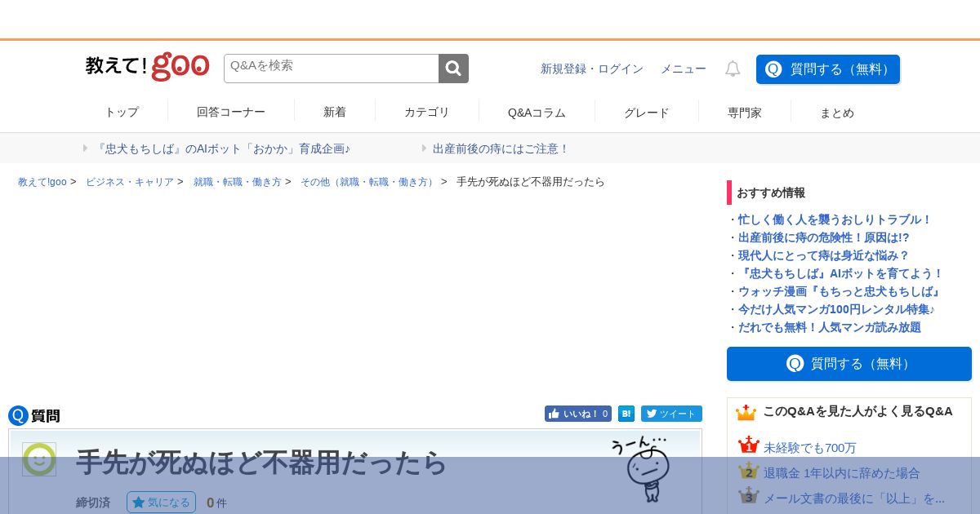Image resolution: width=980 pixels, height=514 pixels.
Task: Click the おすすめ情報 heading
Action: point(771,193)
